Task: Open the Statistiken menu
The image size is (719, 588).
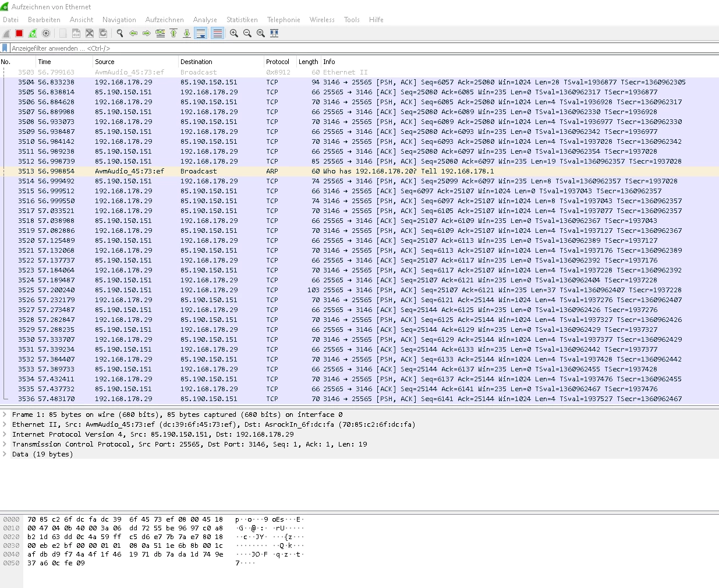Action: (242, 20)
